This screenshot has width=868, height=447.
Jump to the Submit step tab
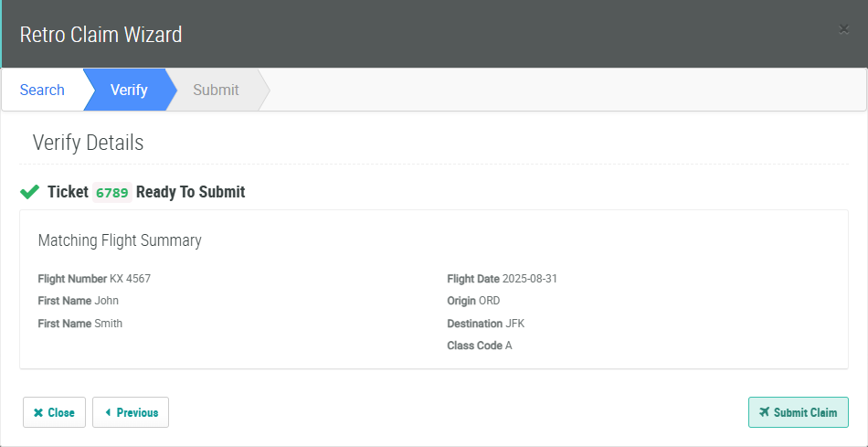coord(216,90)
